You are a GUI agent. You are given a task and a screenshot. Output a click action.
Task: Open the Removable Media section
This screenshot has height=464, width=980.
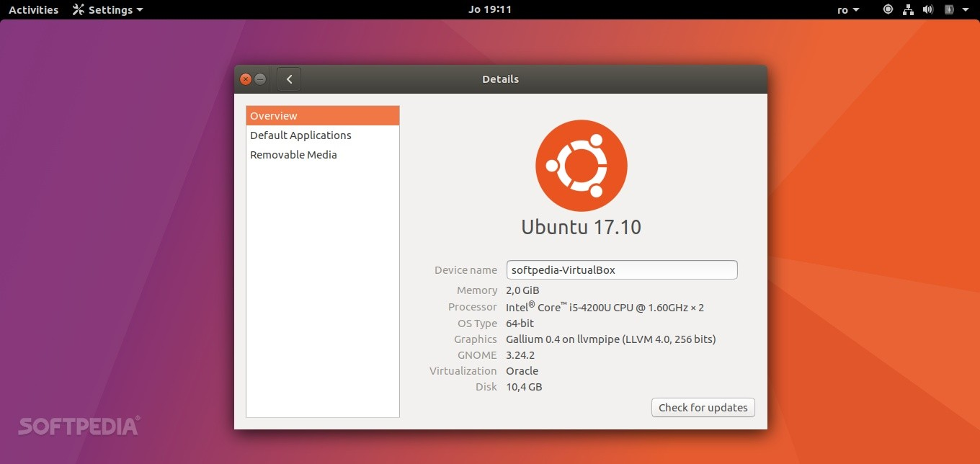(323, 155)
